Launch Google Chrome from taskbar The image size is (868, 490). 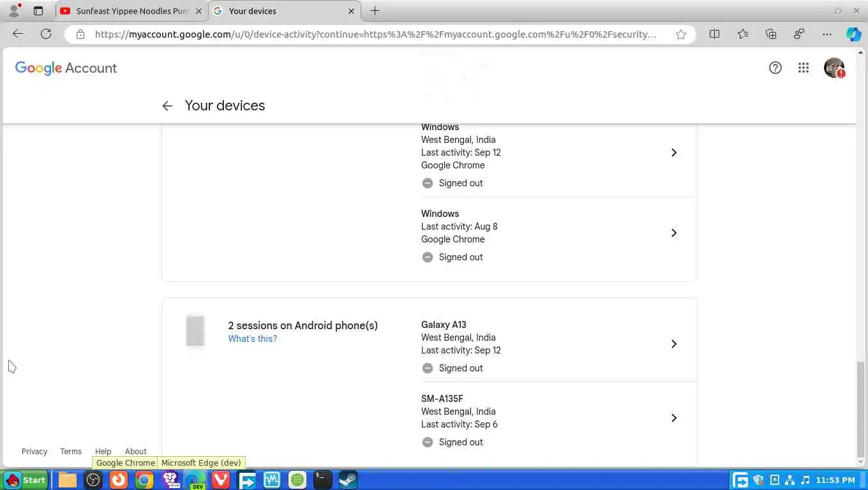pyautogui.click(x=144, y=480)
